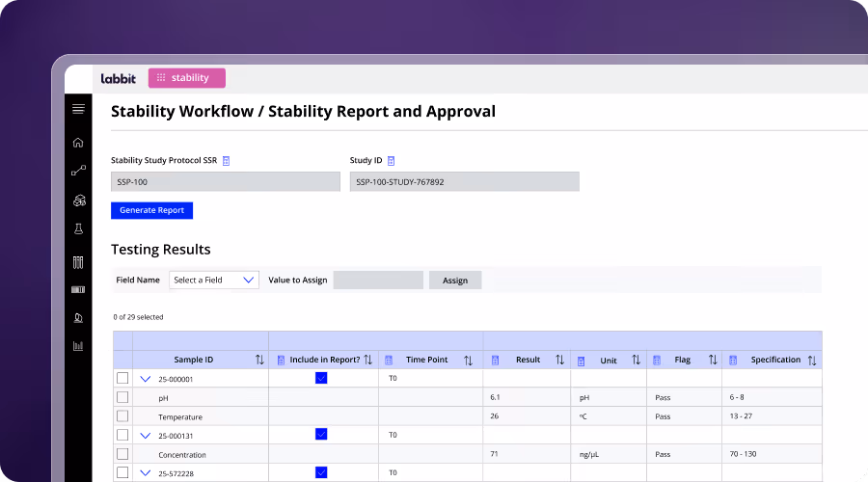
Task: Click the Value to Assign input box
Action: point(378,280)
